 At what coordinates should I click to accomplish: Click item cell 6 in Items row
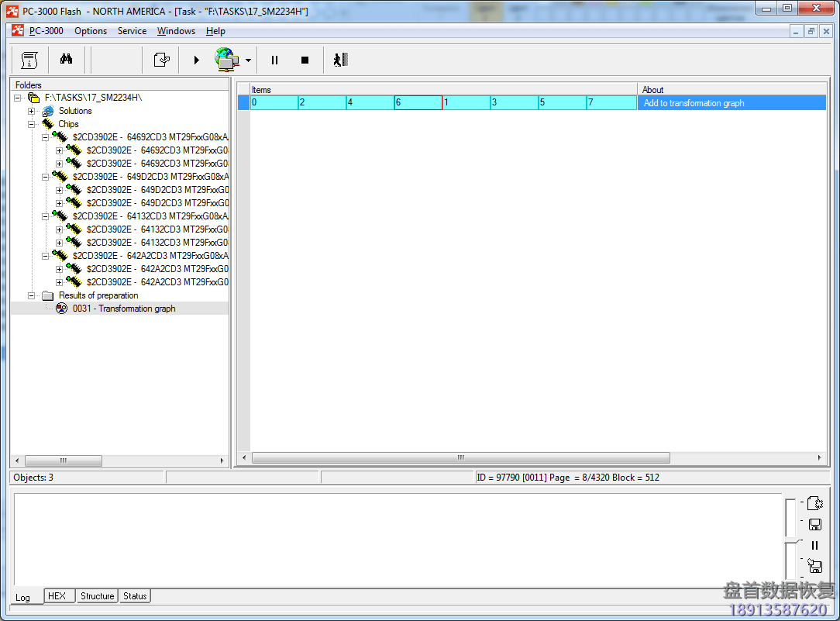(418, 102)
